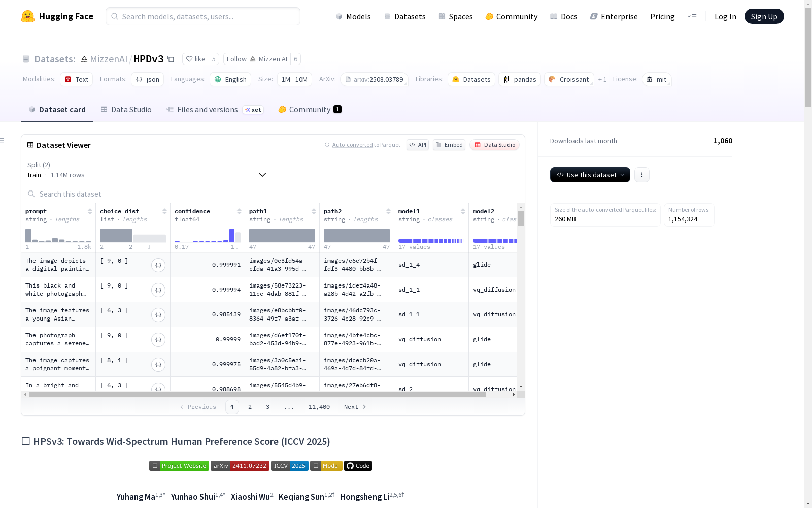Open the API button in Dataset Viewer

click(418, 145)
